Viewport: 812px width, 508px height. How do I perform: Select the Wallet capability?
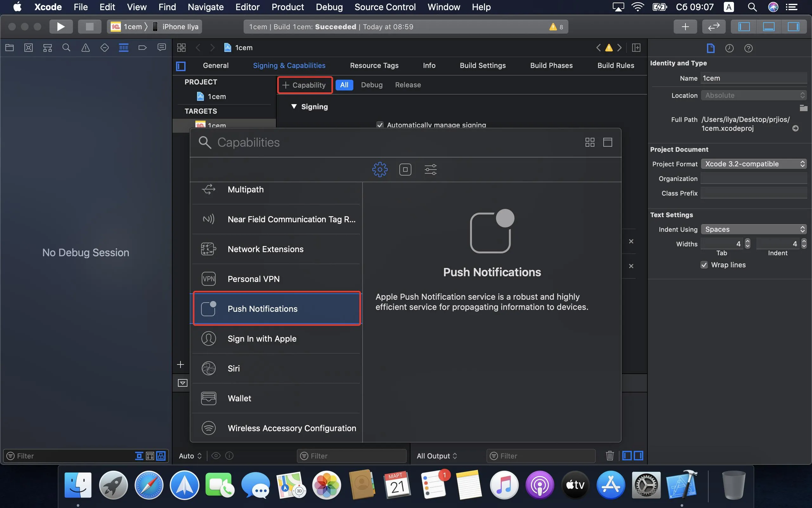coord(277,398)
